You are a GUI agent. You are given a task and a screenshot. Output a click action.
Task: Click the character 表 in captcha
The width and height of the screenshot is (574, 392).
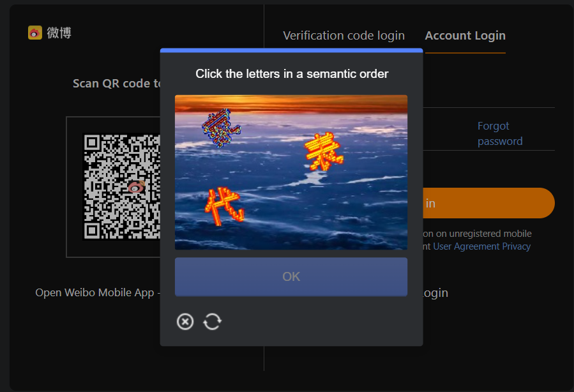324,152
